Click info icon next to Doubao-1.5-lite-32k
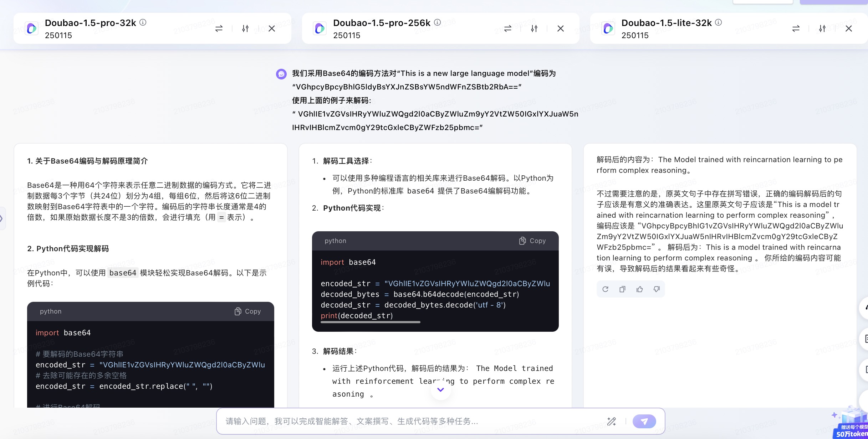Image resolution: width=868 pixels, height=439 pixels. pos(719,22)
